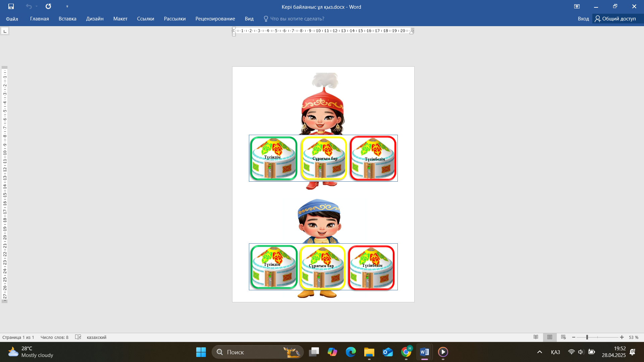Screen dimensions: 644x362
Task: Open the Рецензирование ribbon tab
Action: point(215,19)
